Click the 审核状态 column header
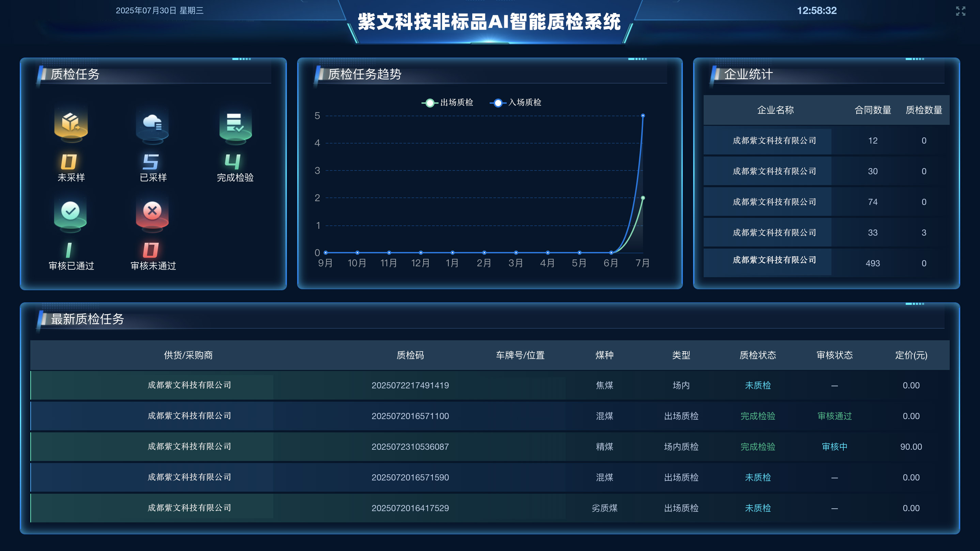Screen dimensions: 980x551 click(834, 355)
